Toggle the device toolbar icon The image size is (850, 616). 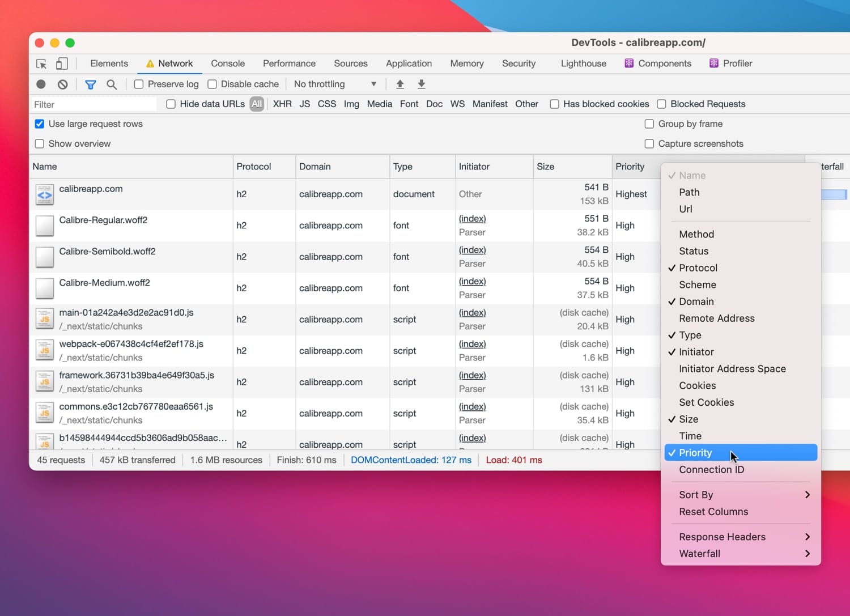click(x=62, y=63)
